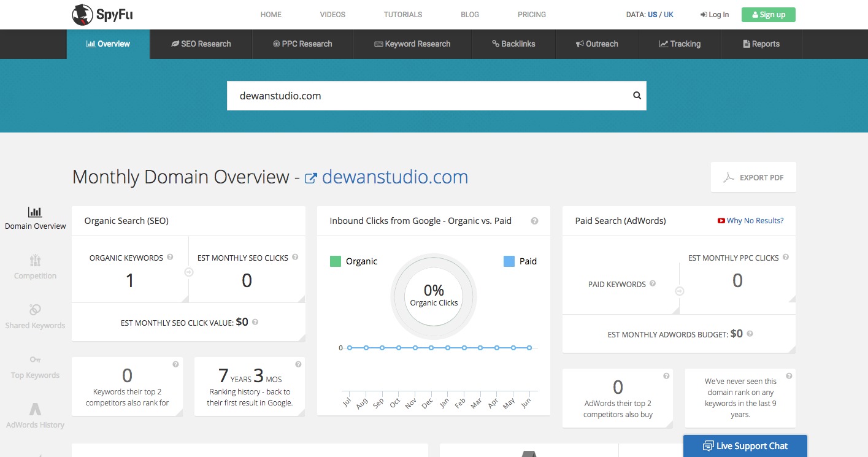Open the PRICING link

(x=532, y=15)
